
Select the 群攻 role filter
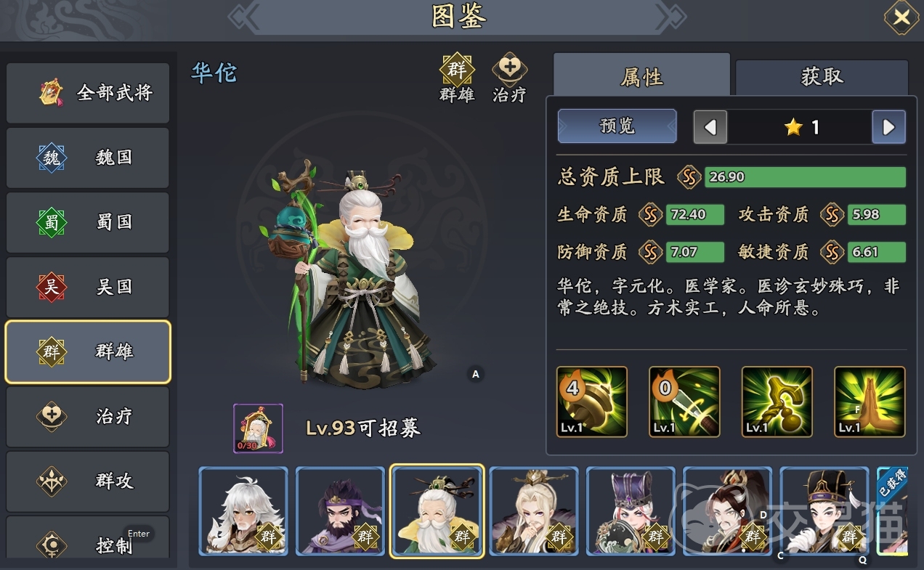click(x=88, y=481)
